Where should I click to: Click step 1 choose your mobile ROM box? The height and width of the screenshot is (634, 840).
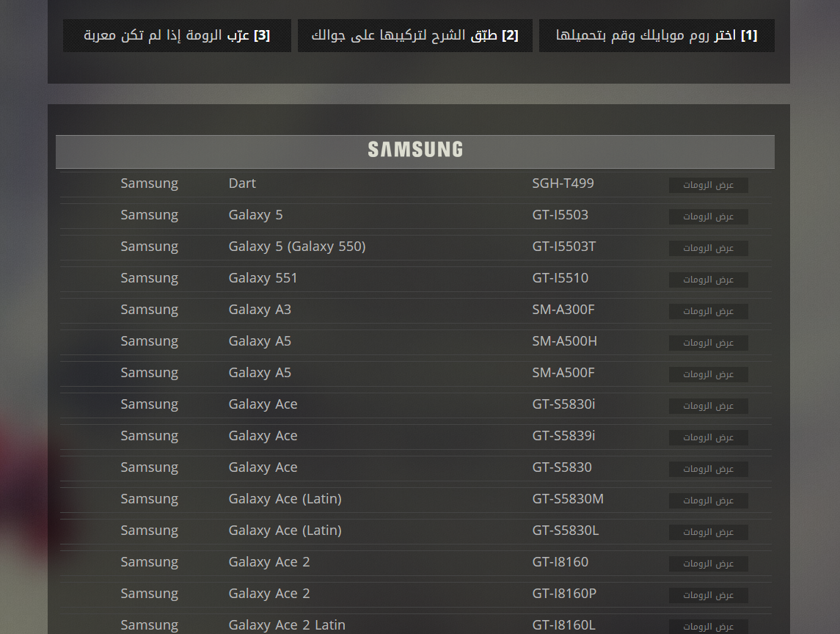click(657, 35)
